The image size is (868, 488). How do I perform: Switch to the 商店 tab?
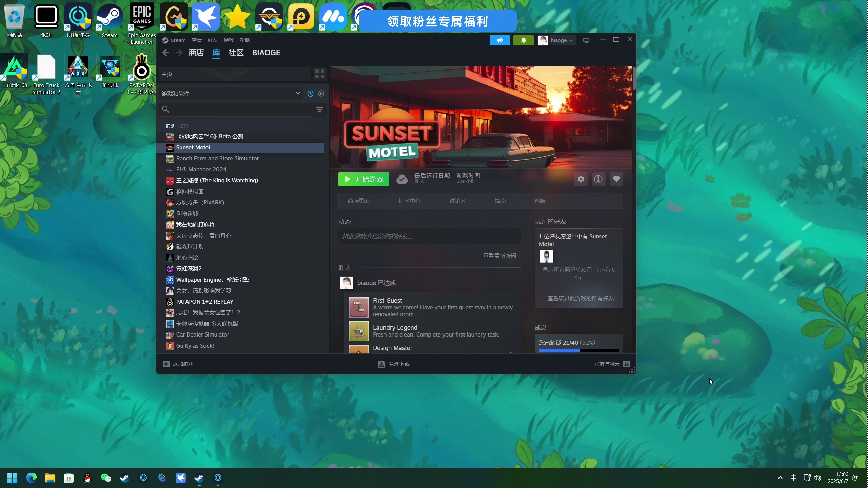click(196, 53)
